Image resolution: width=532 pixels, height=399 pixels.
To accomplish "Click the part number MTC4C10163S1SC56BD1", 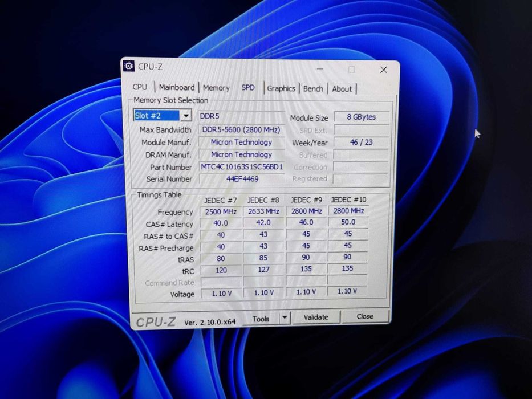I will tap(242, 167).
